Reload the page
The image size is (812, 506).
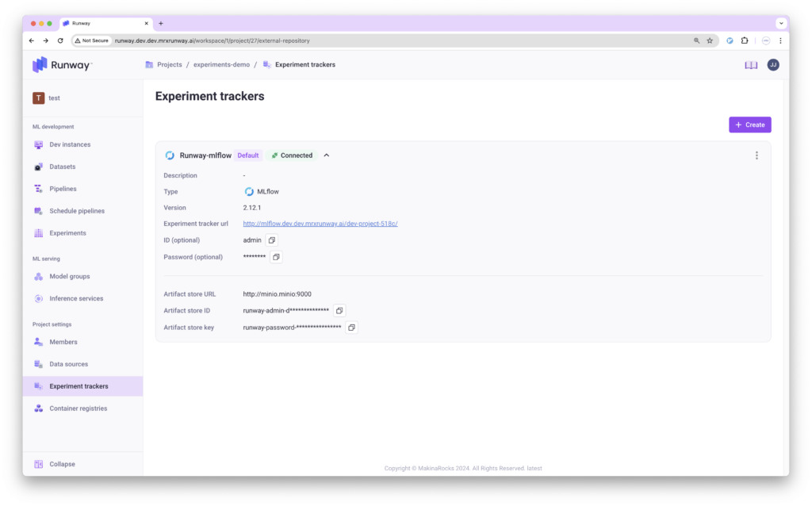[60, 40]
